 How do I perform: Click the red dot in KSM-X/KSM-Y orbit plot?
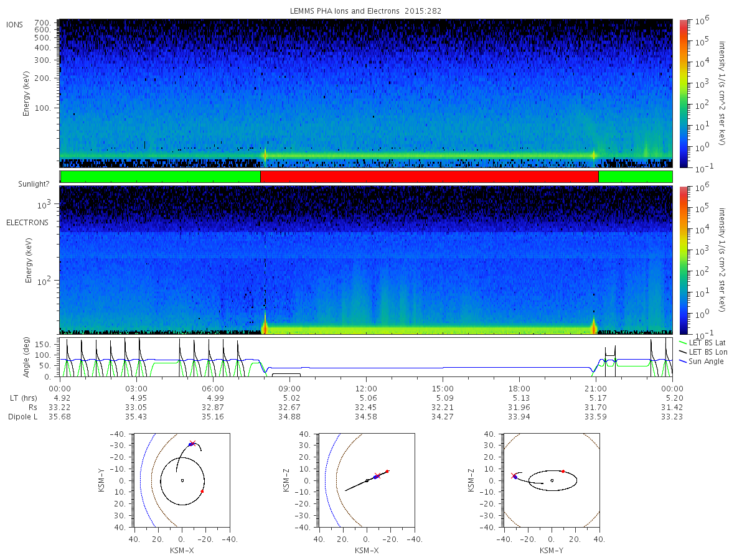202,491
